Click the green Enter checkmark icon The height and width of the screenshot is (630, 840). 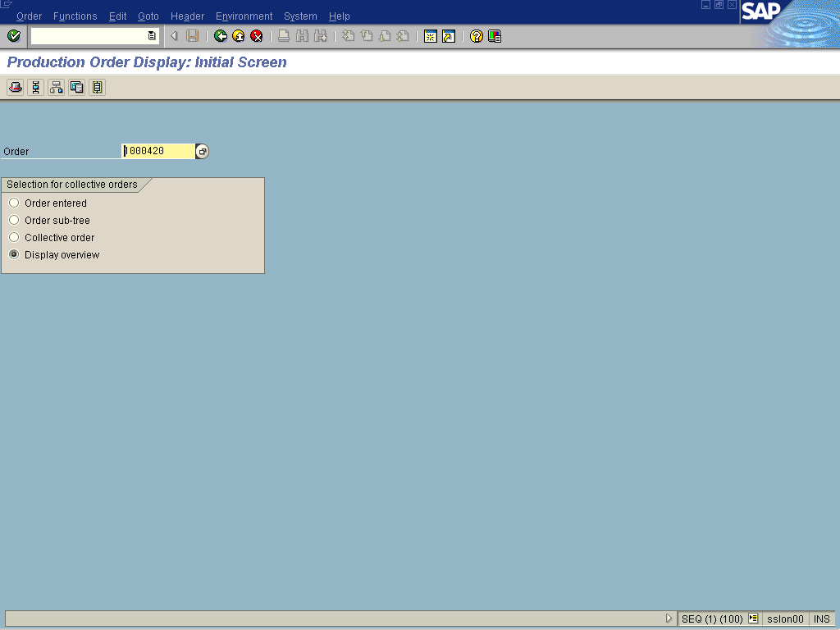pos(13,36)
